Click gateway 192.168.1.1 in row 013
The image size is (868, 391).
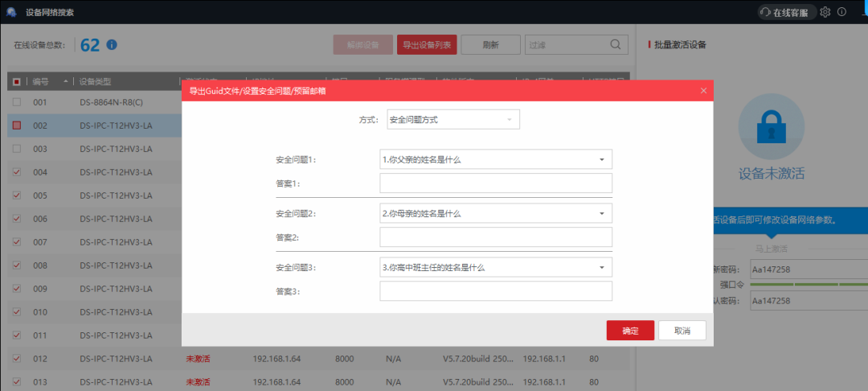click(544, 381)
